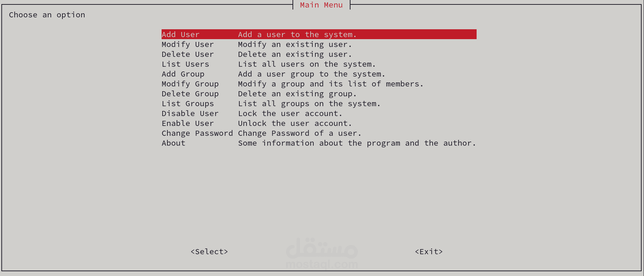Viewport: 644px width, 276px height.
Task: Click the description Change Password of a user
Action: (x=300, y=133)
